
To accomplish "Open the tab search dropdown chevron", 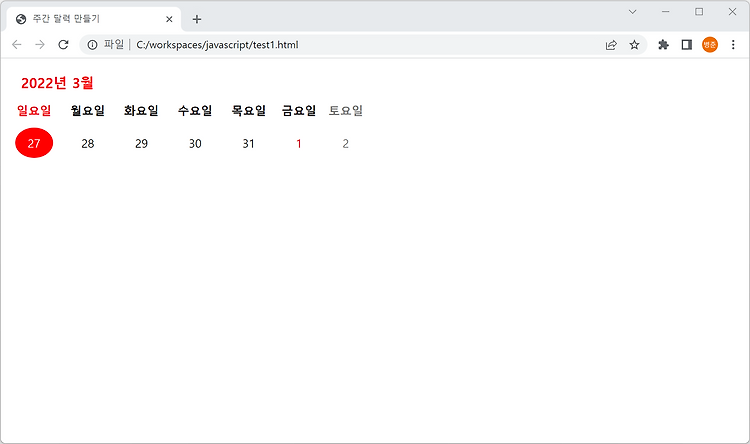I will [x=632, y=11].
